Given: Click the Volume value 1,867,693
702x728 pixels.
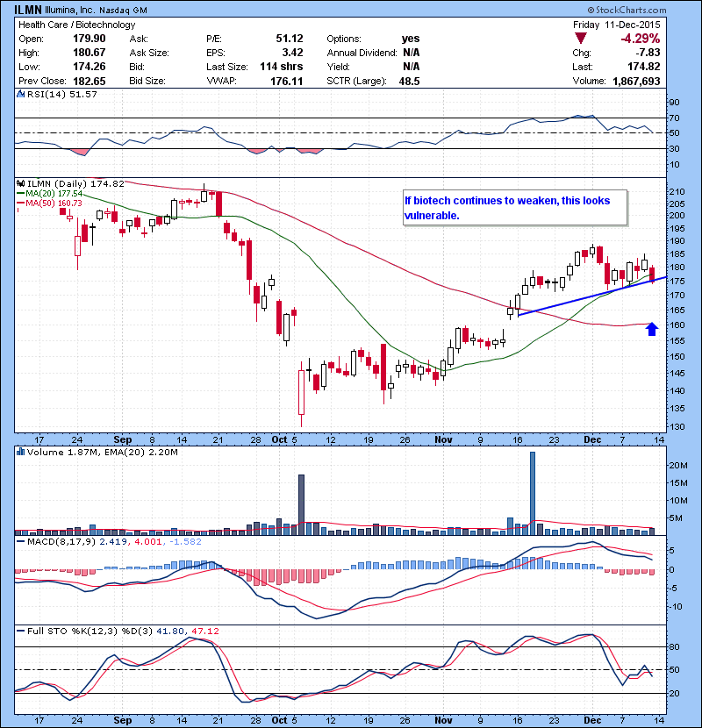Looking at the screenshot, I should click(x=636, y=81).
